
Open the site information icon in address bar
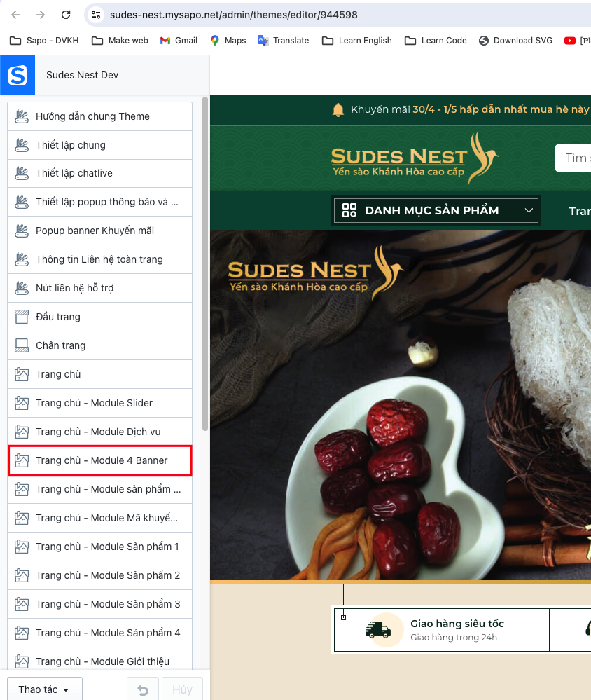(x=96, y=15)
